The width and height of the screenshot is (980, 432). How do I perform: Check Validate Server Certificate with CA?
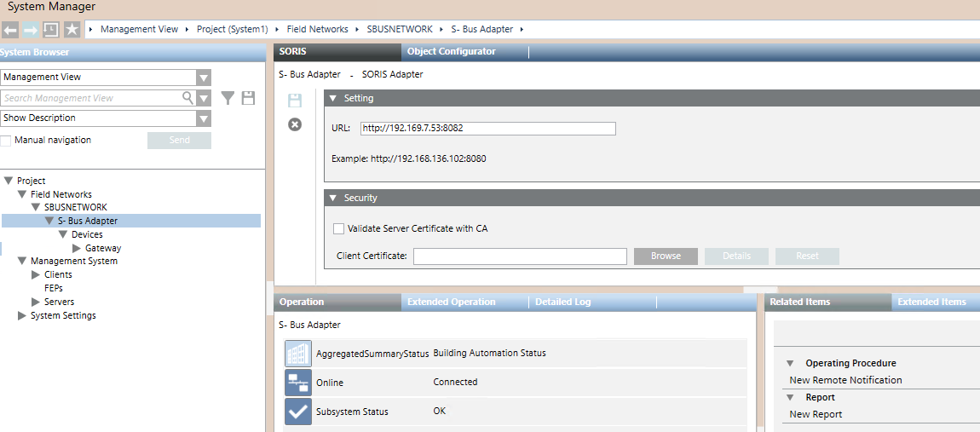339,229
